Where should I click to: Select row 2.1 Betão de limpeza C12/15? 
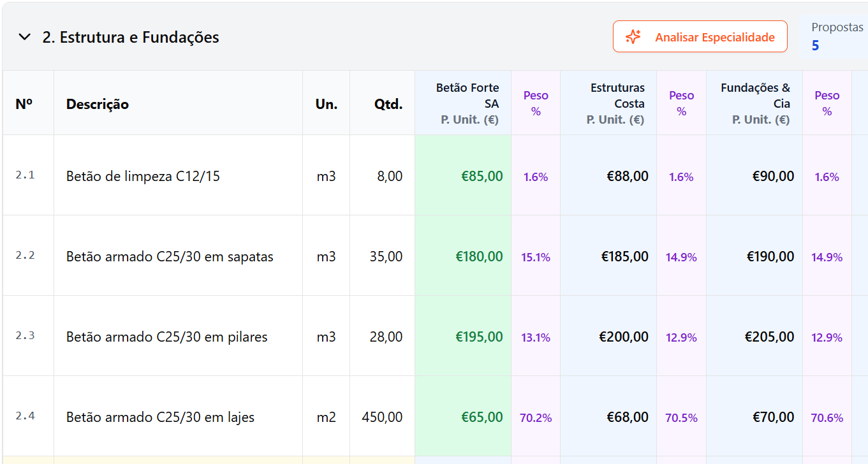coord(143,177)
